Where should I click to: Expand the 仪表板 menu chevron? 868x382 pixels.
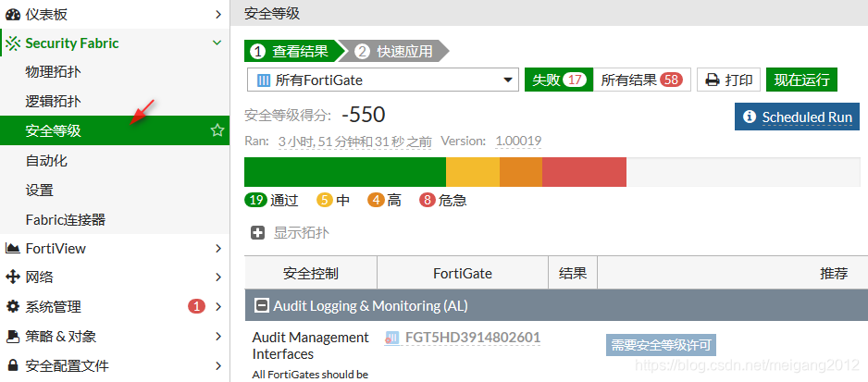pos(218,15)
